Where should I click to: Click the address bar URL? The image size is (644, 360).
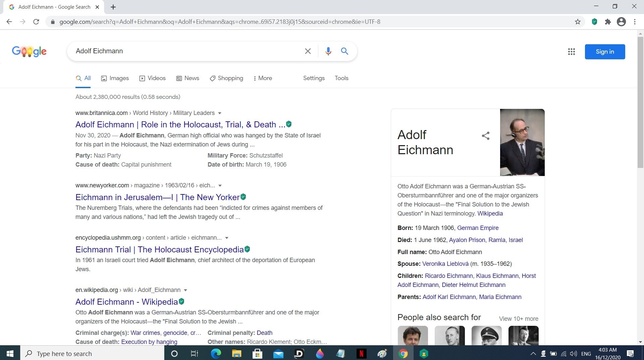(220, 22)
